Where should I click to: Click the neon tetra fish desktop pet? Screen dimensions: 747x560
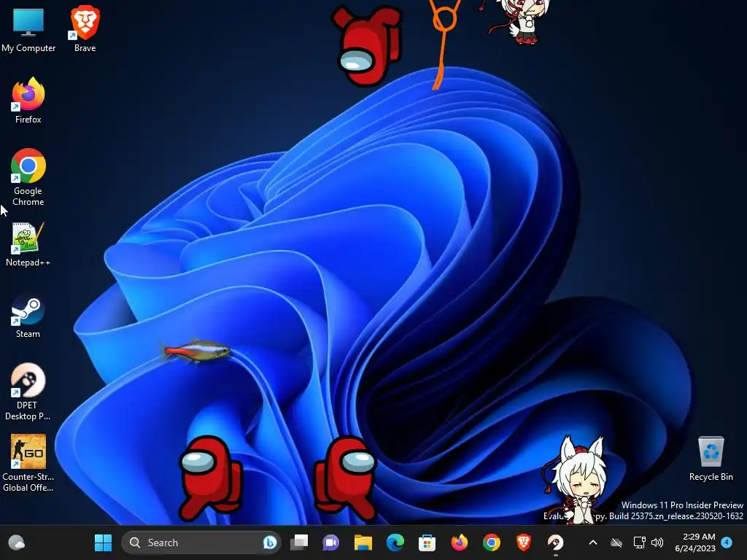(x=197, y=351)
